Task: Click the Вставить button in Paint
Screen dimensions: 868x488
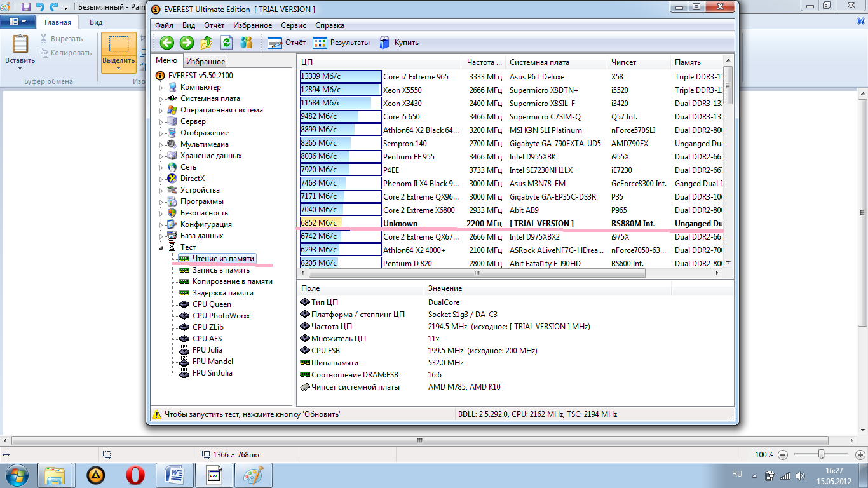Action: [x=20, y=51]
